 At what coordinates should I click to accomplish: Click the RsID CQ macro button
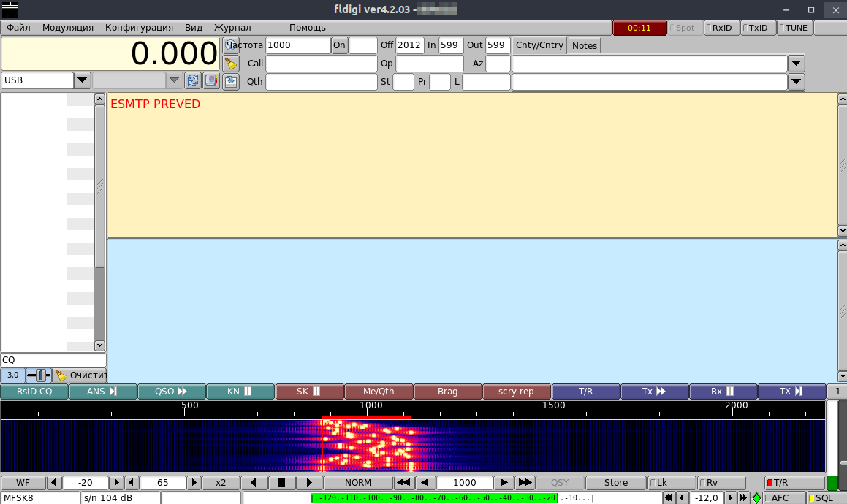click(x=34, y=392)
